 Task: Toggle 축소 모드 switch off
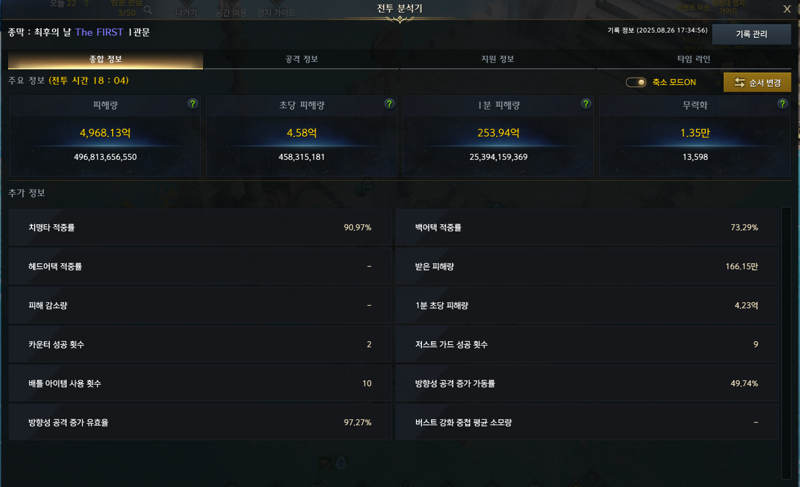click(x=636, y=82)
